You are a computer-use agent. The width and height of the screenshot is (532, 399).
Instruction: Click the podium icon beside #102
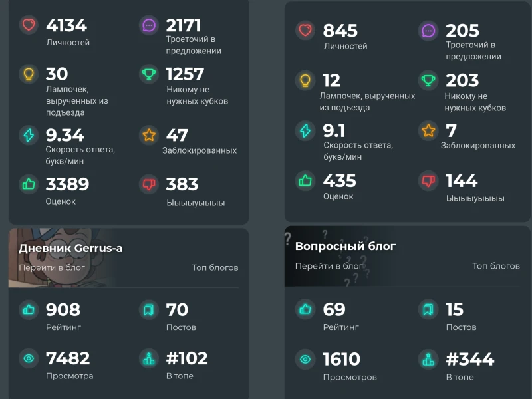tap(149, 358)
